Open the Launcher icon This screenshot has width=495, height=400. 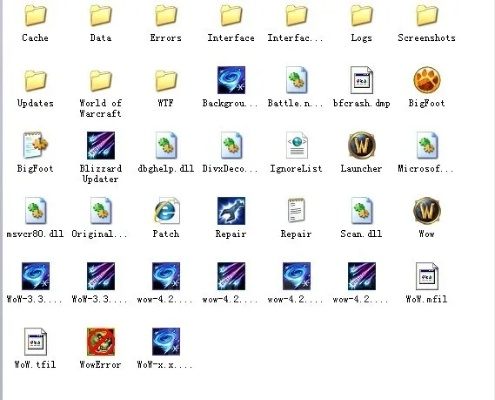(362, 145)
